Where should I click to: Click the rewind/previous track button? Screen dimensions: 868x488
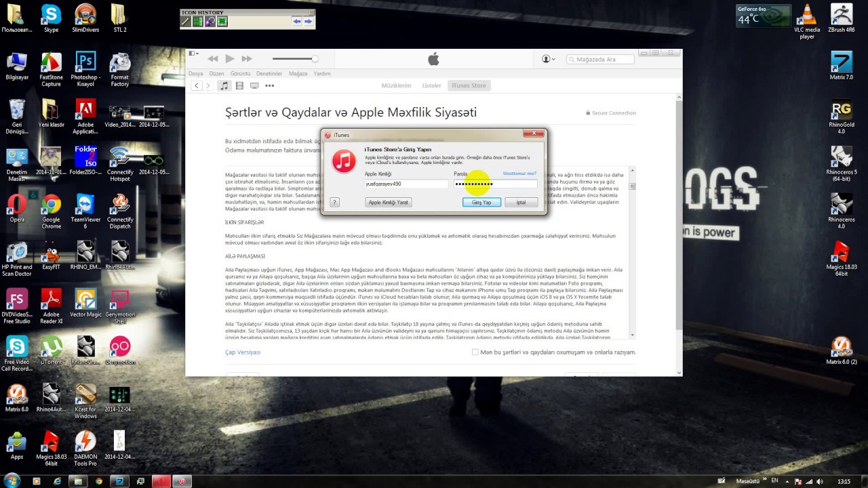(x=213, y=59)
